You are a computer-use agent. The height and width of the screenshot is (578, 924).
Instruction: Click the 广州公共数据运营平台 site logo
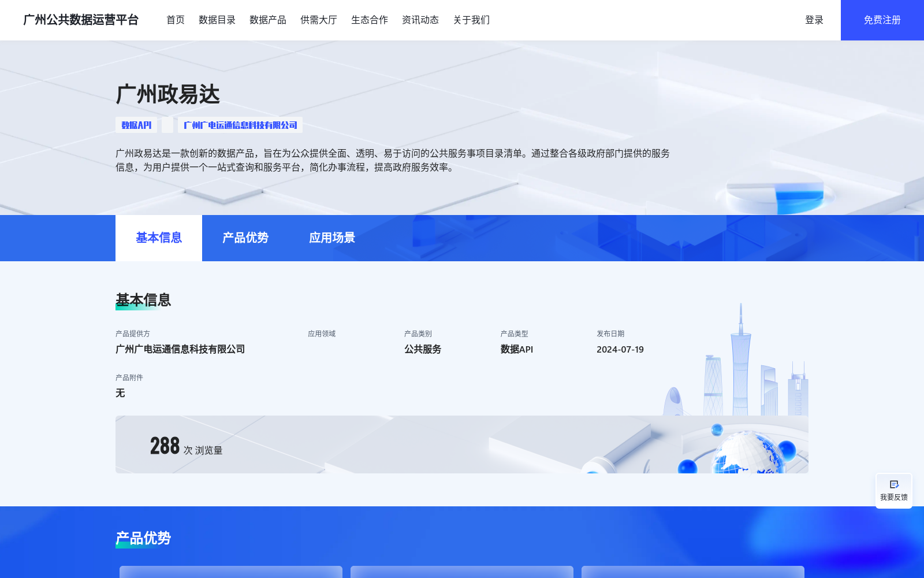tap(81, 20)
